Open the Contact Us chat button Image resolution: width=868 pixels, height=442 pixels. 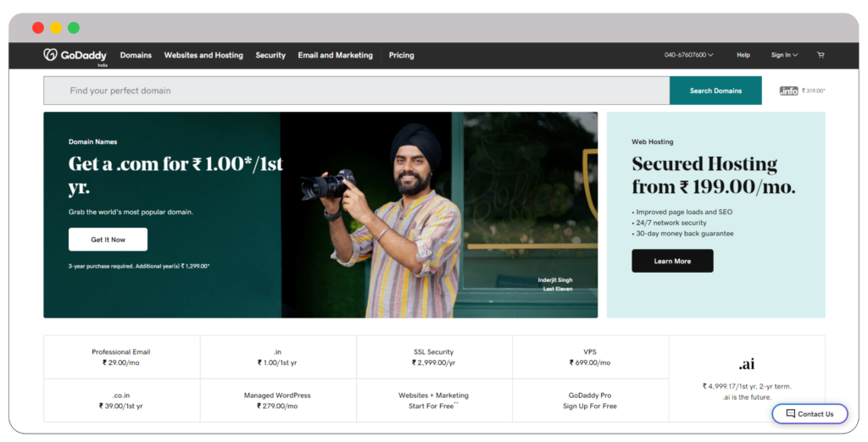(810, 414)
